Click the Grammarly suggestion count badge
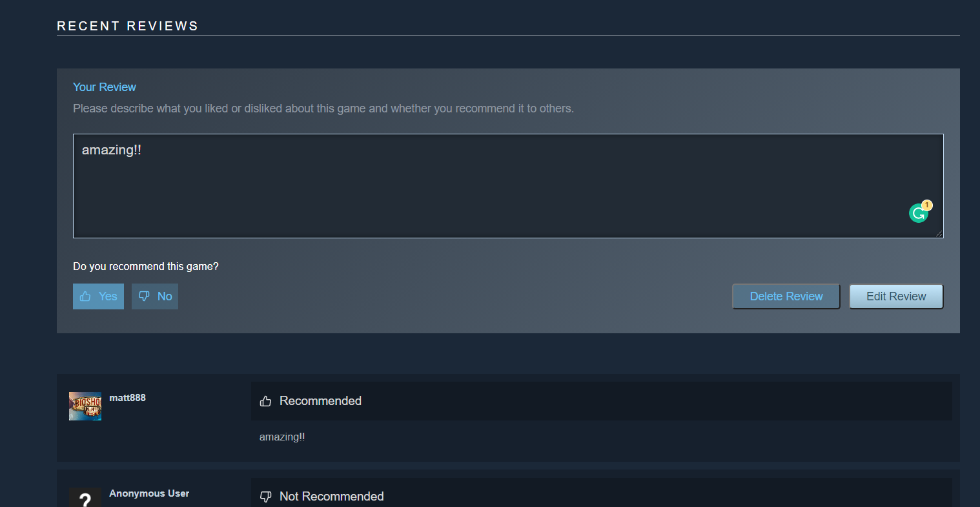 point(927,205)
